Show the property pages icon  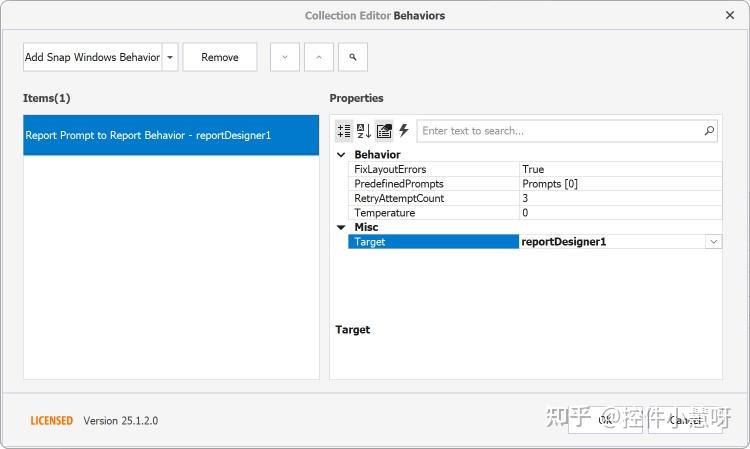[x=384, y=131]
